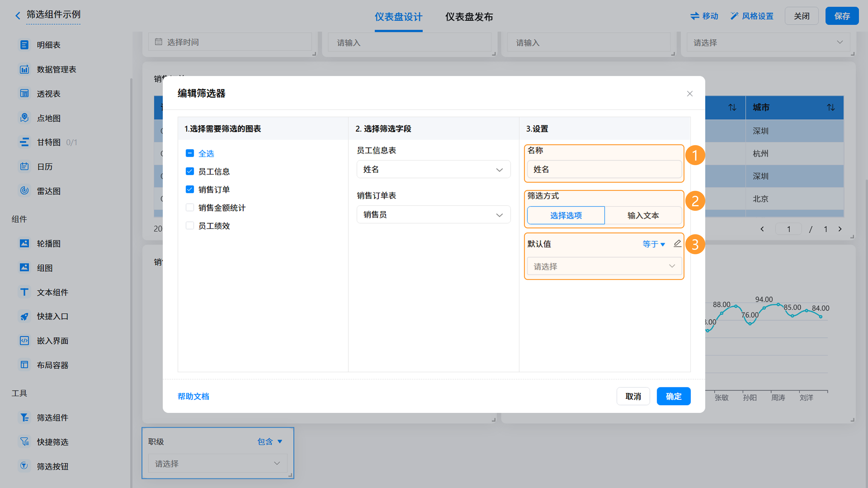Click the 北京 table cell

[795, 199]
